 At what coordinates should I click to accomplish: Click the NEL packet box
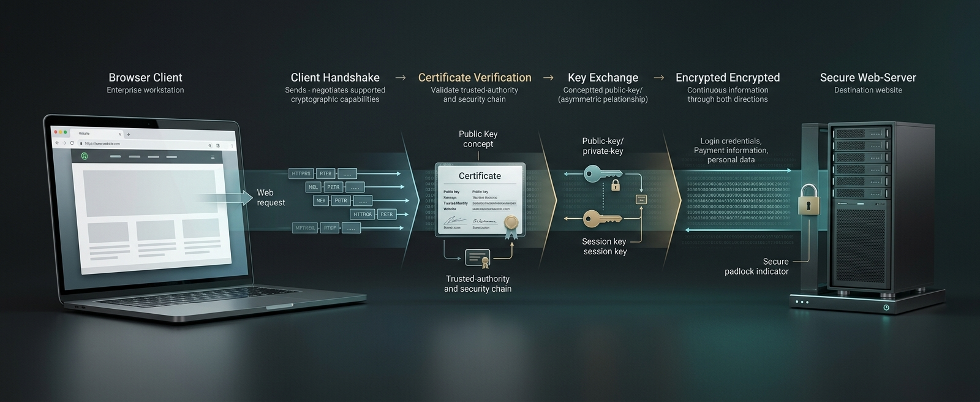[x=313, y=187]
